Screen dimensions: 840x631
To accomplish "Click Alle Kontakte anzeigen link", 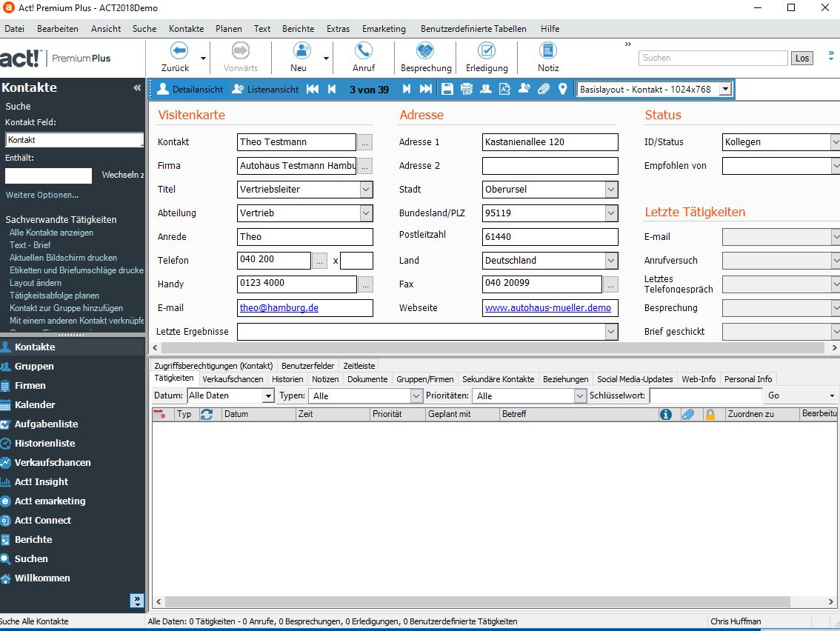I will coord(51,233).
